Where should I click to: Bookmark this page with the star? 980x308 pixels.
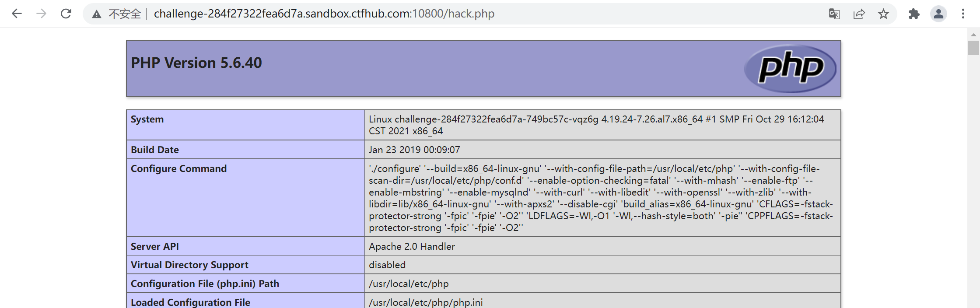pos(883,14)
